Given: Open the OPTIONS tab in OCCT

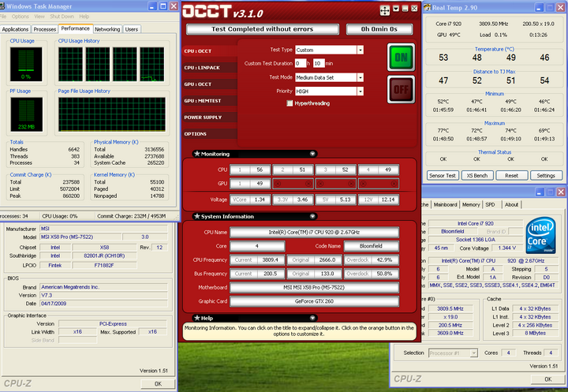Looking at the screenshot, I should pos(210,133).
